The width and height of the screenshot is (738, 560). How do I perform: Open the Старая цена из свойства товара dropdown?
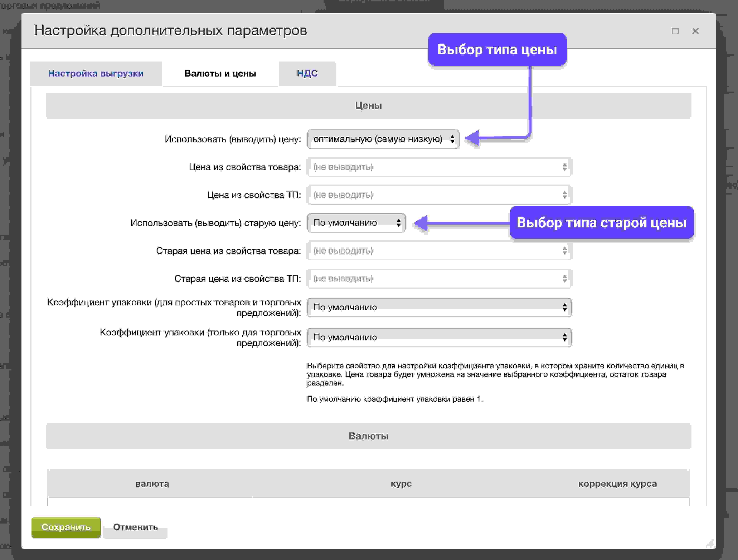click(439, 251)
